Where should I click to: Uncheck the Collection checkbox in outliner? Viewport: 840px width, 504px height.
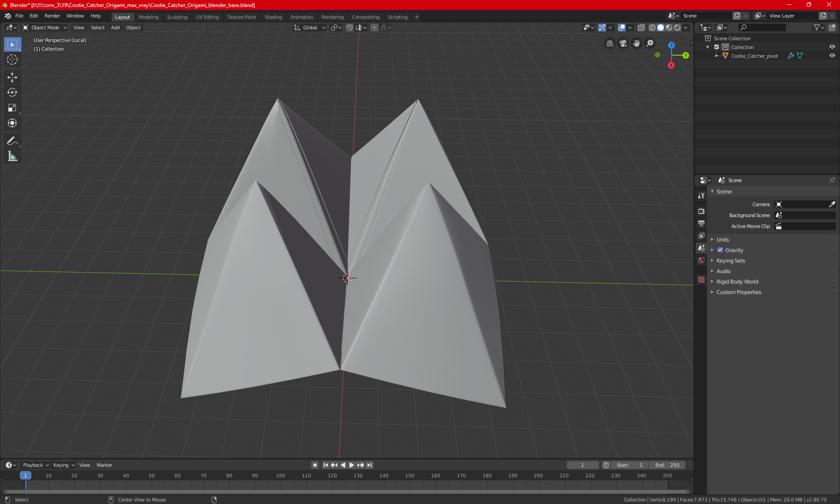(x=717, y=47)
